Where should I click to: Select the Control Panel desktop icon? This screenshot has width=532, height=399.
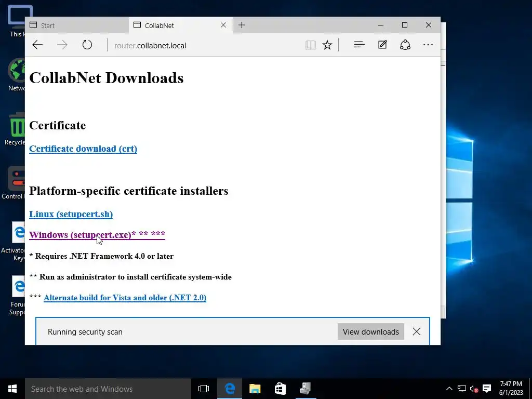(x=14, y=183)
